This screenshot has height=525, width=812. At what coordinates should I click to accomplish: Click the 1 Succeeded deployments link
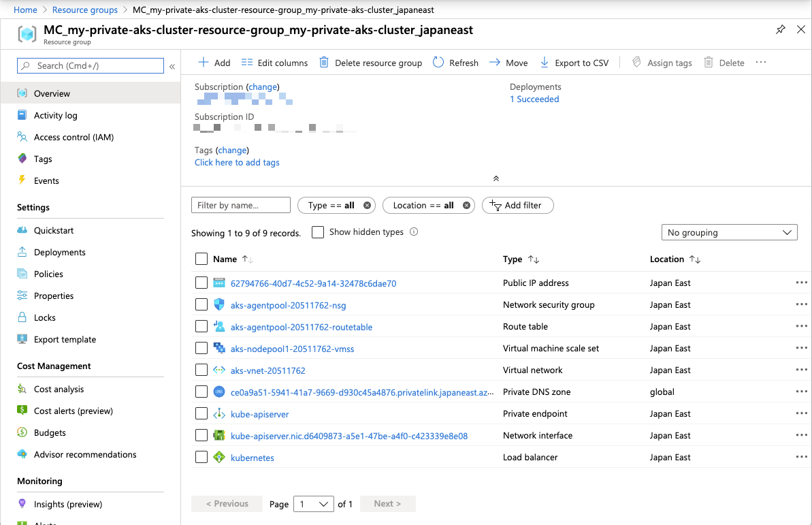(534, 99)
